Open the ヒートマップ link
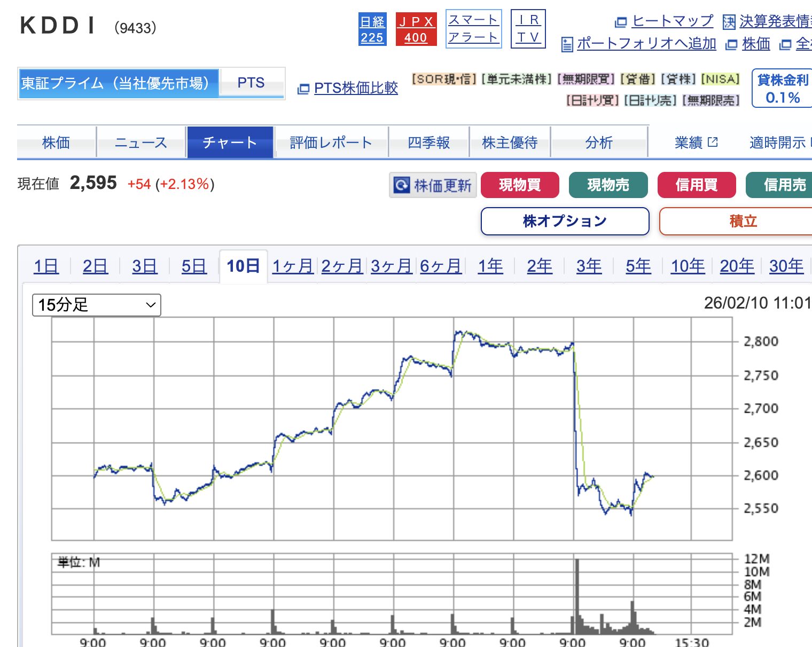 [x=673, y=21]
